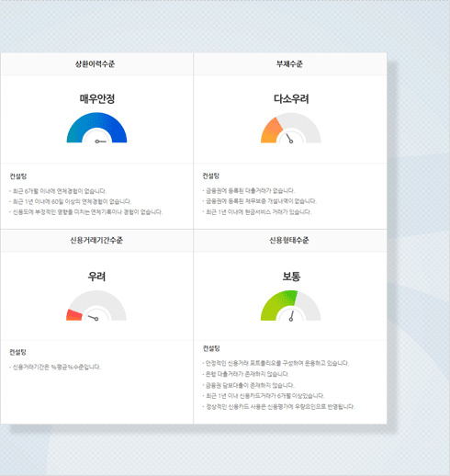Select the 우려 status label

[96, 277]
